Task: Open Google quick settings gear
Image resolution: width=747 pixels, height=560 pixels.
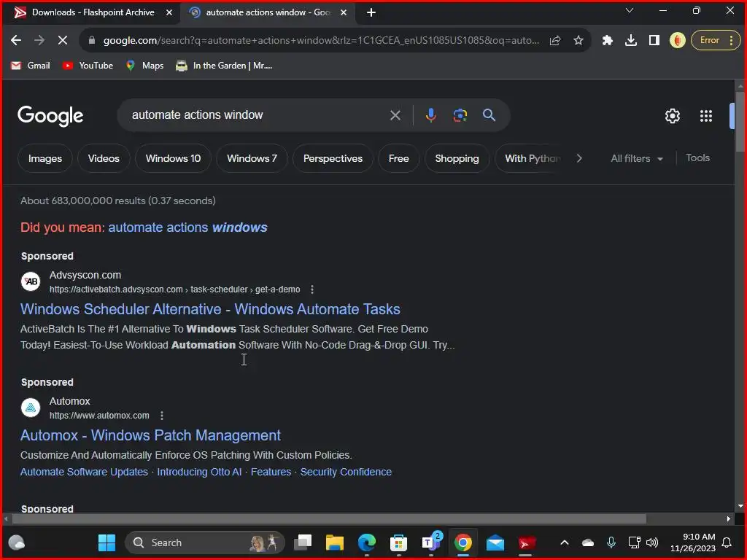Action: coord(672,116)
